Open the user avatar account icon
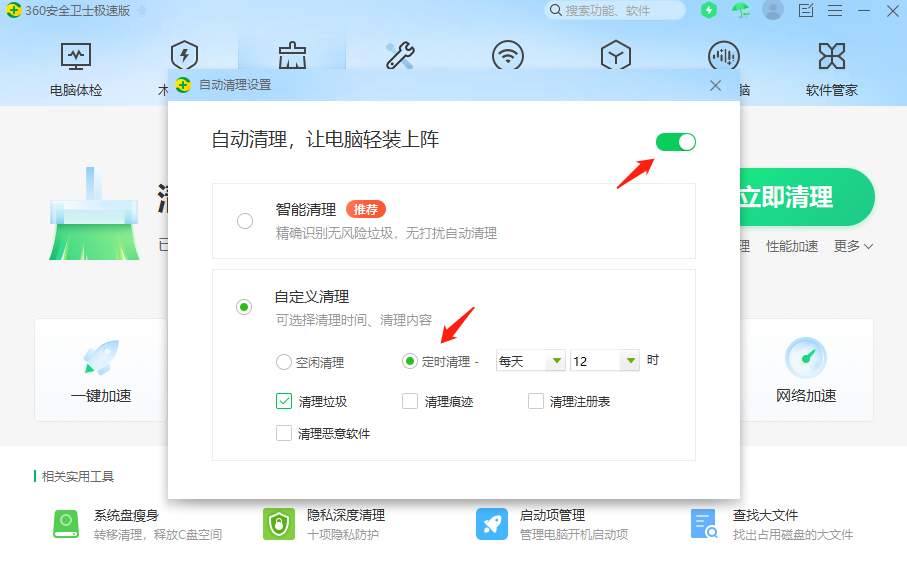This screenshot has height=564, width=907. 772,10
